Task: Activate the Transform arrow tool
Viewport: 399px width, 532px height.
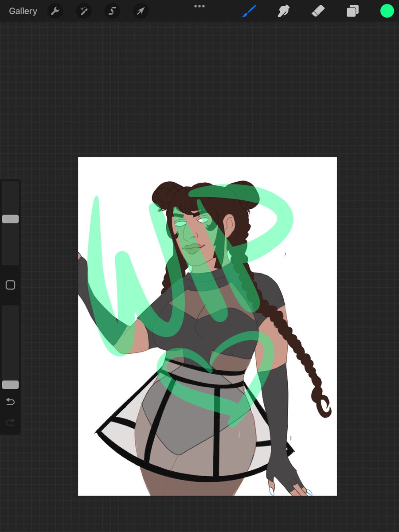Action: click(x=141, y=11)
